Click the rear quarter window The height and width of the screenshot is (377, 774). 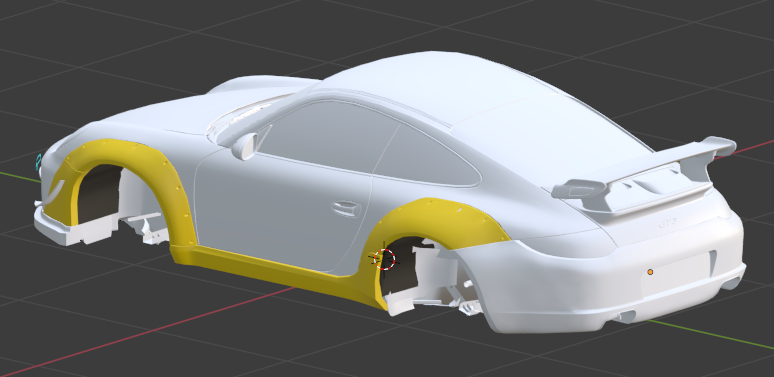coord(427,157)
